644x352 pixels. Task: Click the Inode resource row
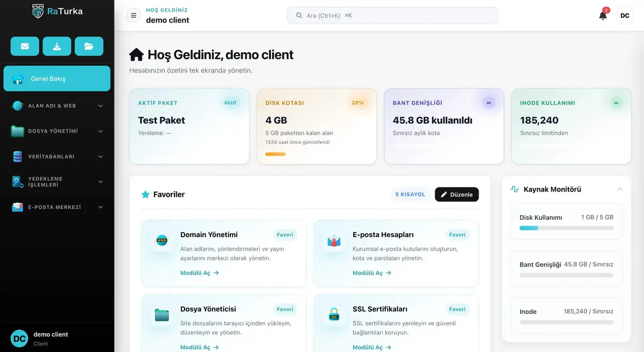point(566,316)
